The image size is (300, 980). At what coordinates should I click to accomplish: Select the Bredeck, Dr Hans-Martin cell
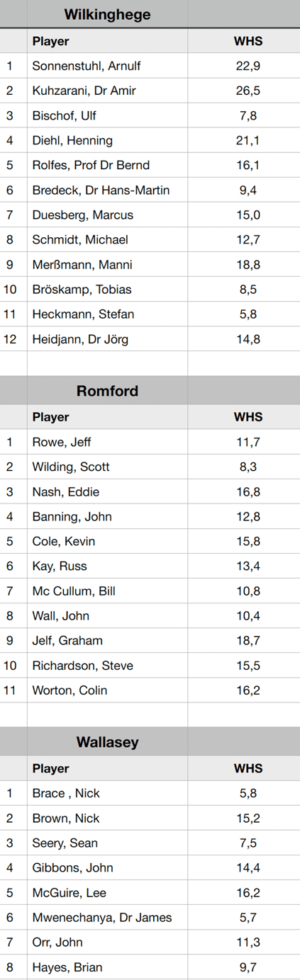click(x=107, y=190)
